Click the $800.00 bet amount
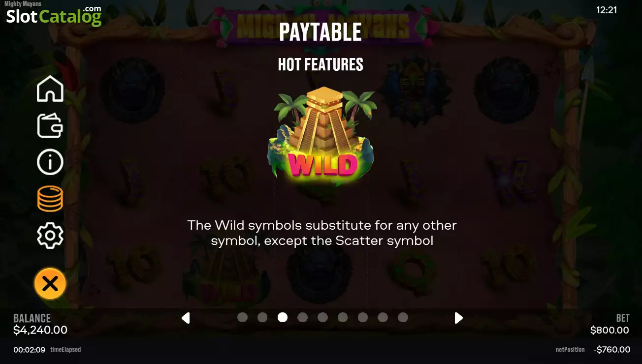 point(610,330)
